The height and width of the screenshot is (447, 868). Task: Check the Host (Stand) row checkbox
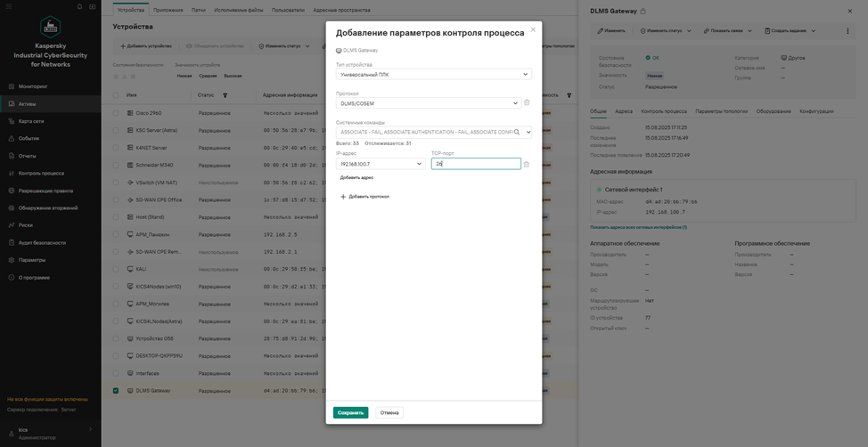(116, 217)
